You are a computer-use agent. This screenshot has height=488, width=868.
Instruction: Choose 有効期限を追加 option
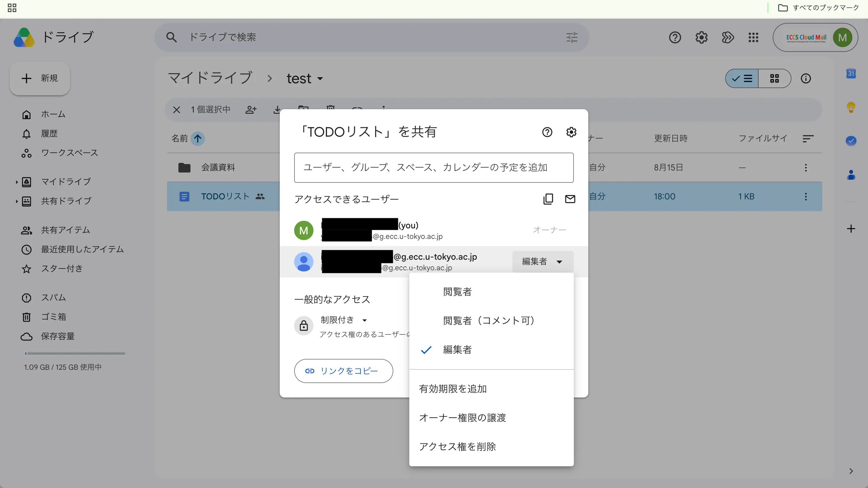click(491, 389)
